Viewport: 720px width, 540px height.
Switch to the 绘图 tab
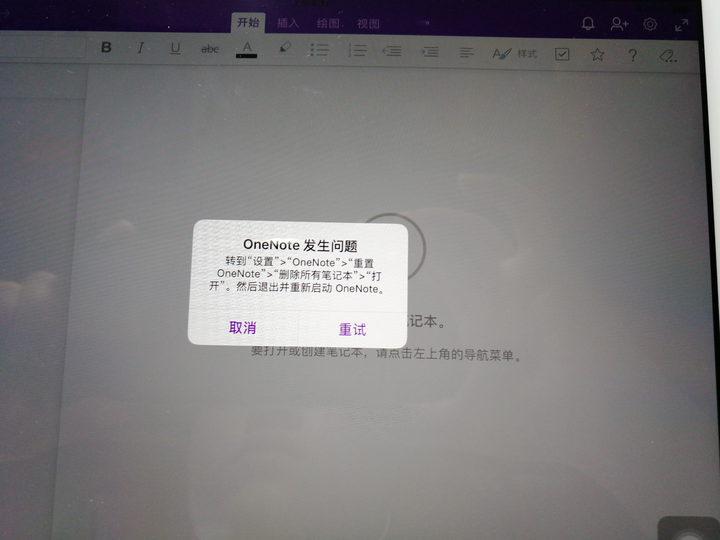pos(328,23)
